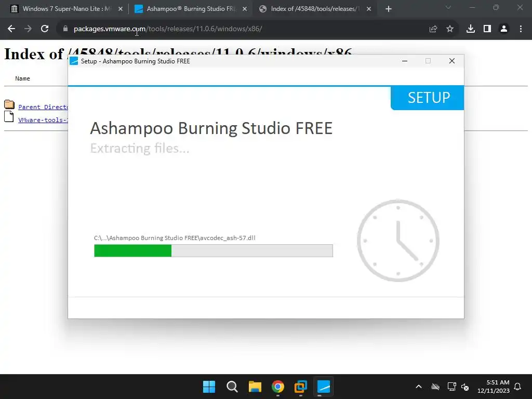Screen dimensions: 532x399
Task: Reload the current page
Action: [45, 29]
